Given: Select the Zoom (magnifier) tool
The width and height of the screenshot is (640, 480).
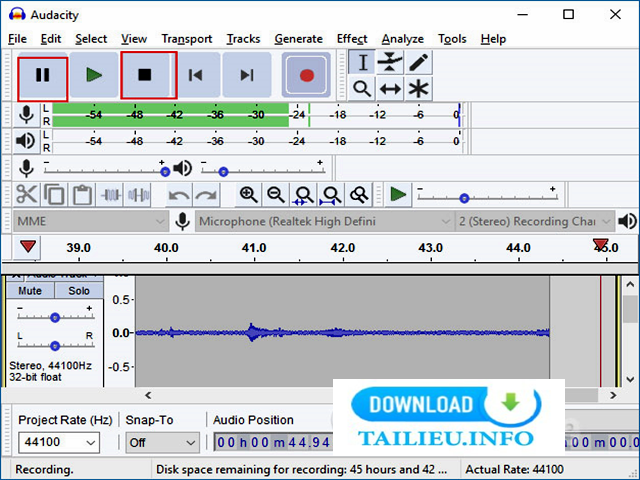Looking at the screenshot, I should pyautogui.click(x=362, y=88).
